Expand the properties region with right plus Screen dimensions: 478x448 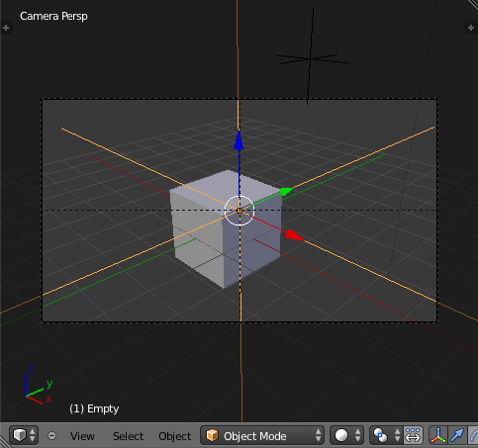471,28
